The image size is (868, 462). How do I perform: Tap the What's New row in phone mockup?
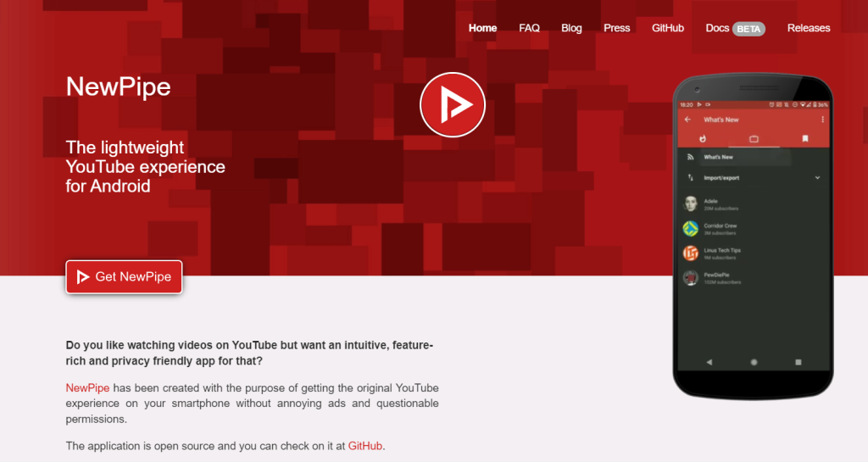click(754, 157)
